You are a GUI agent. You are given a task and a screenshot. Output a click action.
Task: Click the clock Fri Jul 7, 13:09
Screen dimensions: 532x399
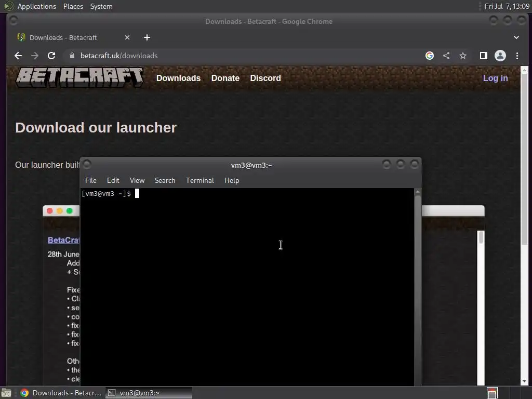tap(507, 6)
